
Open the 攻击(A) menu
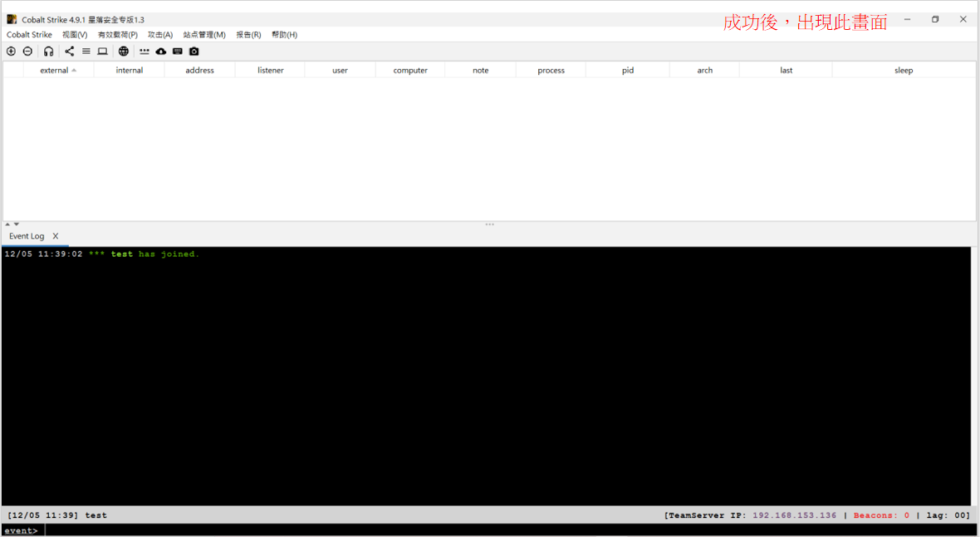[160, 34]
